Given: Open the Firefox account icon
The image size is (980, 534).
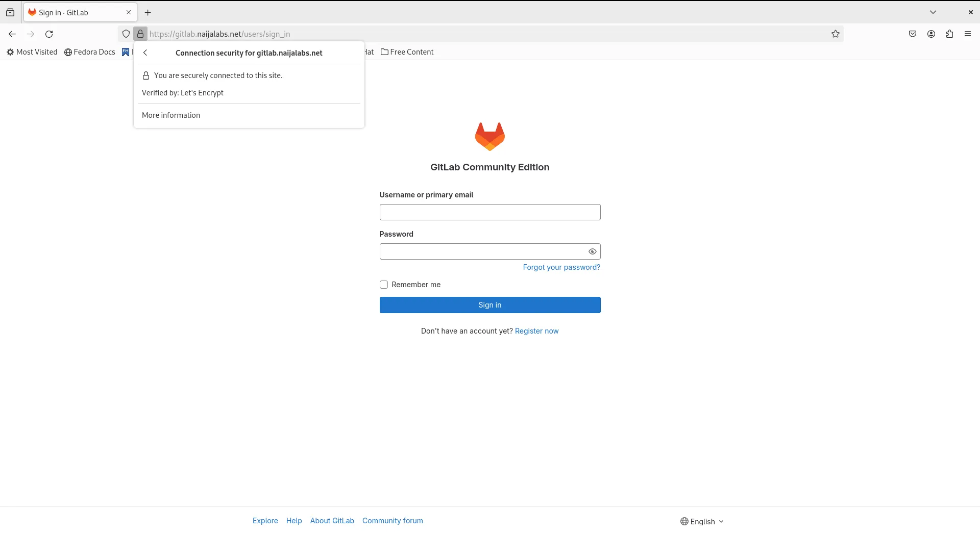Looking at the screenshot, I should coord(931,34).
